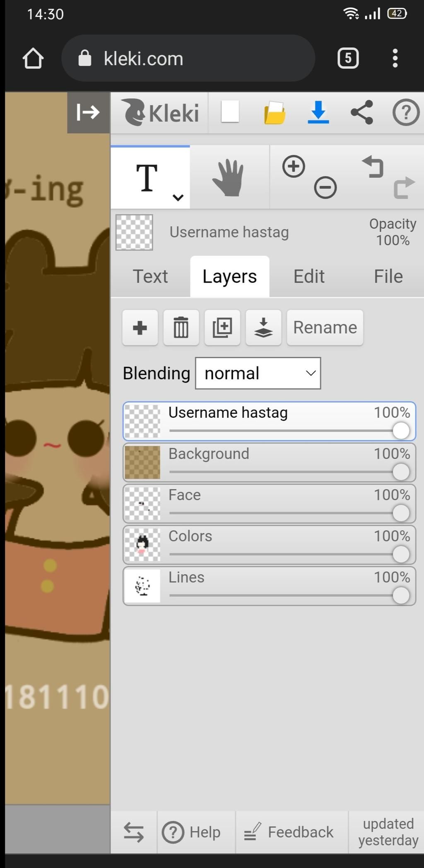Click the Rename layer button
Viewport: 424px width, 868px height.
click(x=325, y=327)
